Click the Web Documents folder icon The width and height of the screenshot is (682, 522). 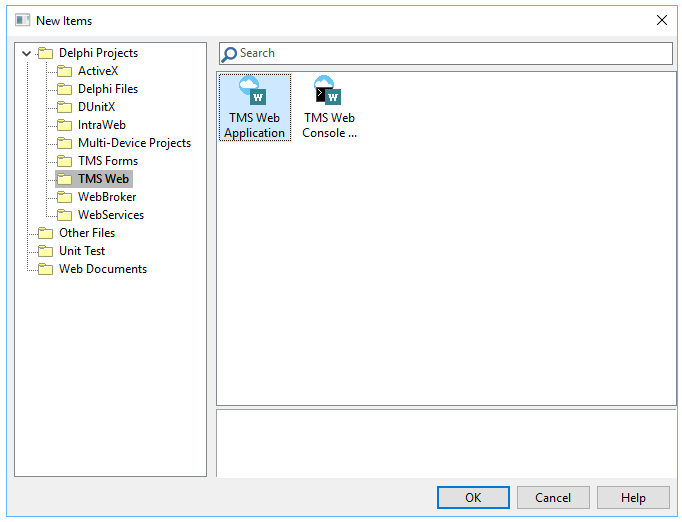(45, 269)
